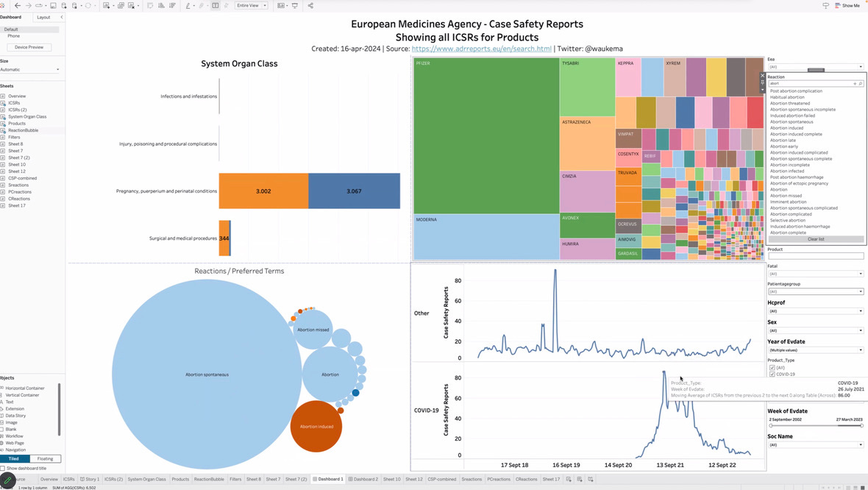The height and width of the screenshot is (490, 868).
Task: Click the Refresh data icon in toolbar
Action: (88, 6)
